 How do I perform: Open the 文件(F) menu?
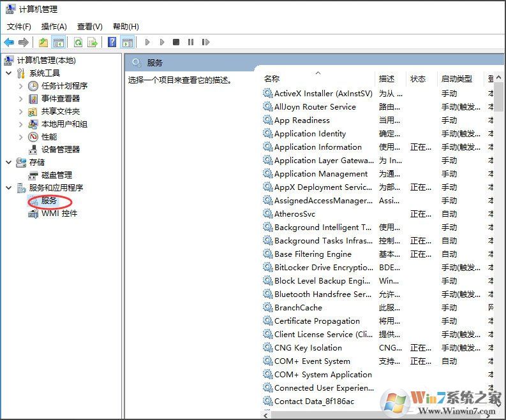[x=19, y=26]
